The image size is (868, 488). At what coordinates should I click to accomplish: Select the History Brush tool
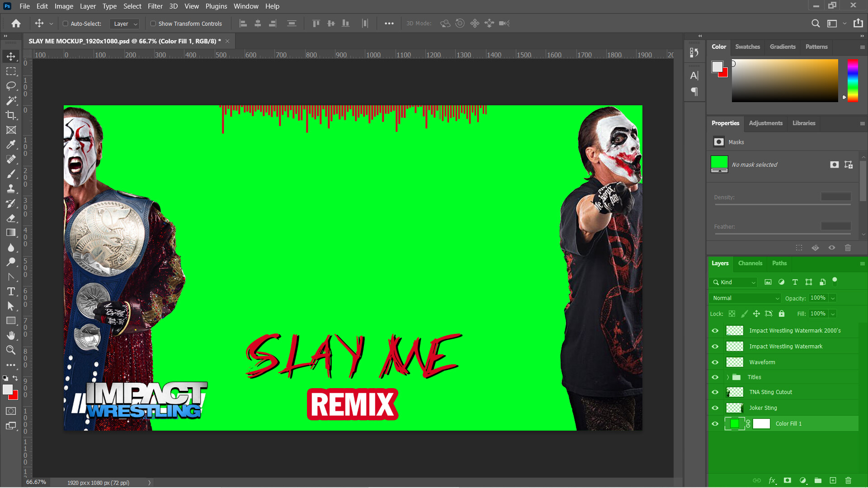pos(11,203)
